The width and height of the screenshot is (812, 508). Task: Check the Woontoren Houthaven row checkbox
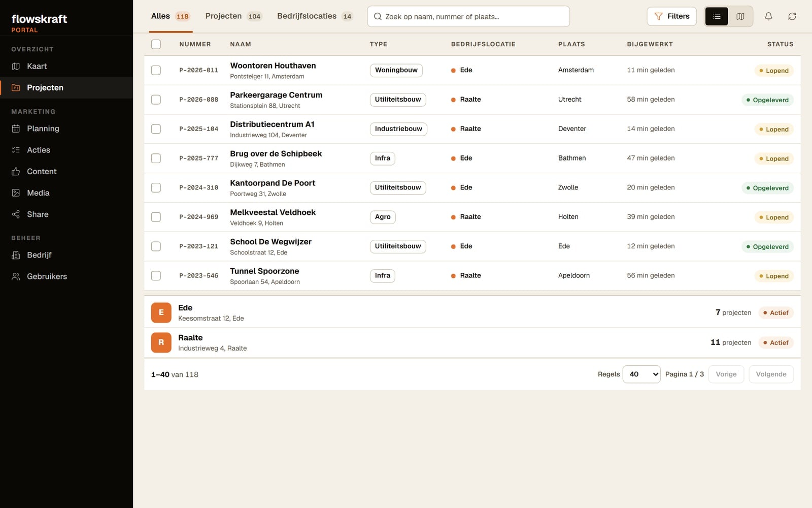coord(156,70)
